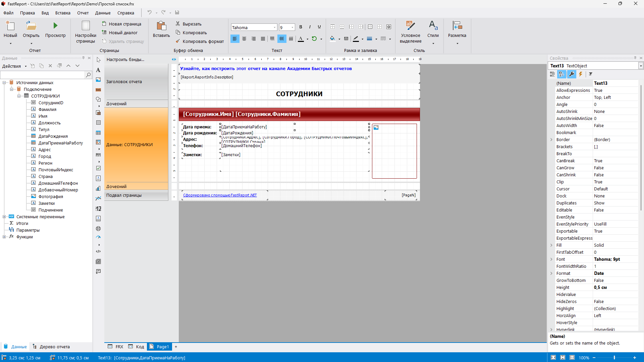Click Новая страница button
644x362 pixels.
[121, 24]
